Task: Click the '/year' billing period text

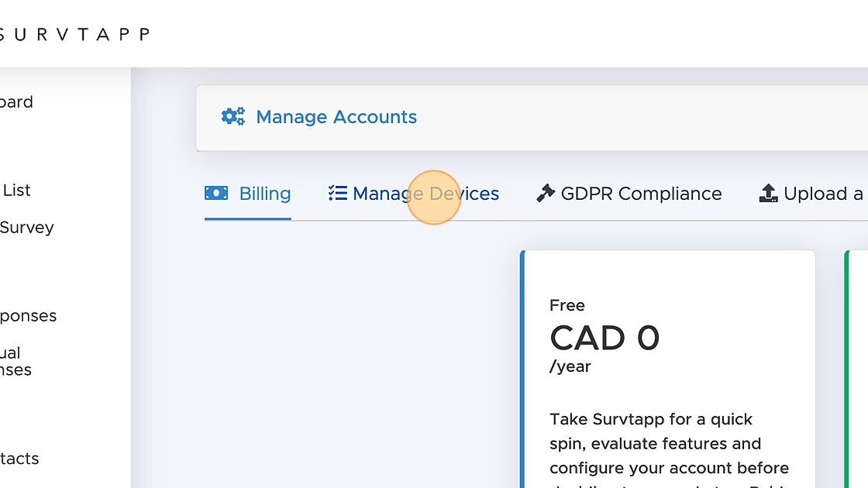Action: [x=570, y=367]
